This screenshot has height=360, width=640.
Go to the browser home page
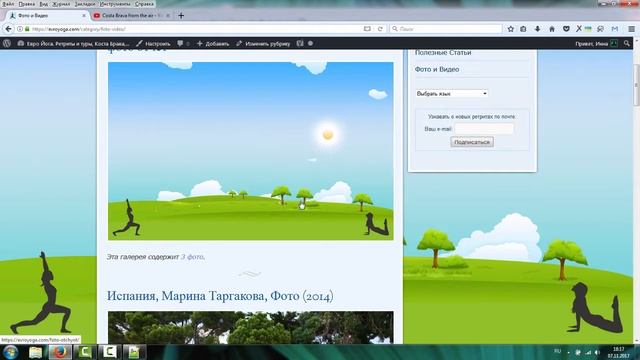point(552,29)
